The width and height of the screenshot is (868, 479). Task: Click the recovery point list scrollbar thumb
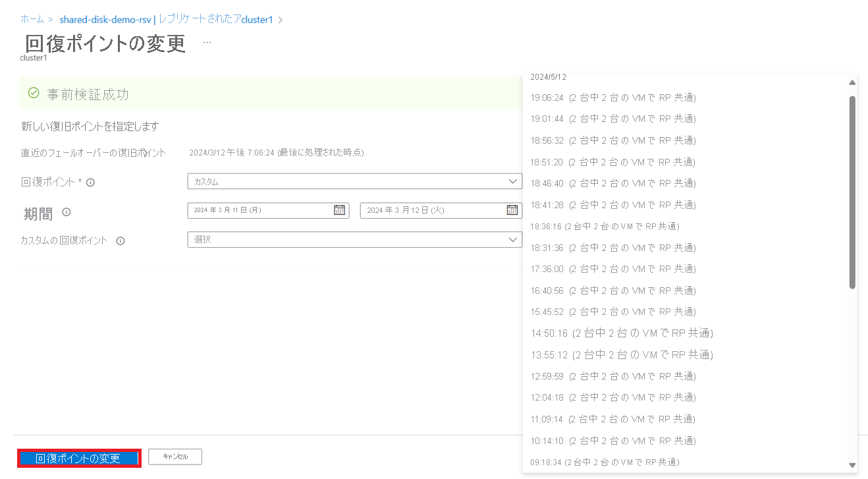[x=852, y=192]
